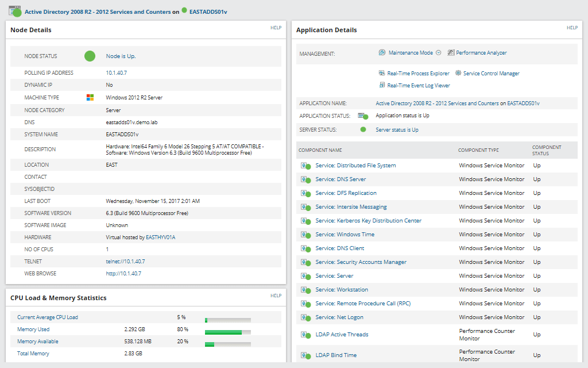Open Service: Kerberos Key Distribution Center

click(368, 221)
